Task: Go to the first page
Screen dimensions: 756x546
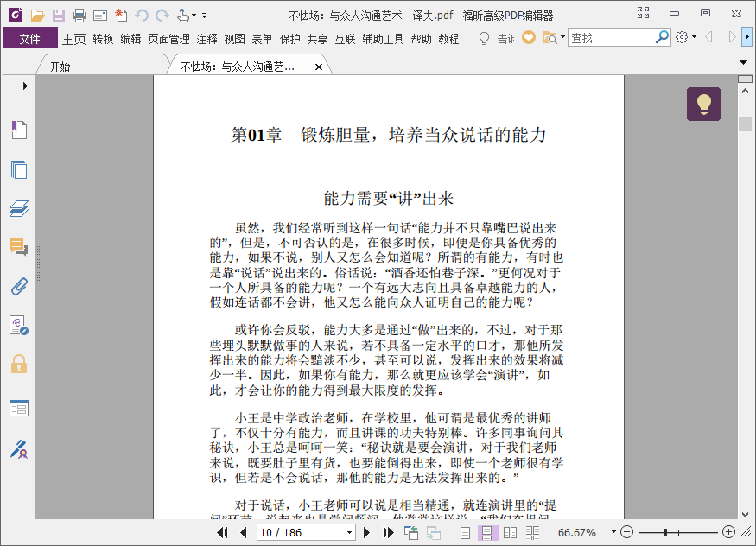Action: tap(223, 532)
